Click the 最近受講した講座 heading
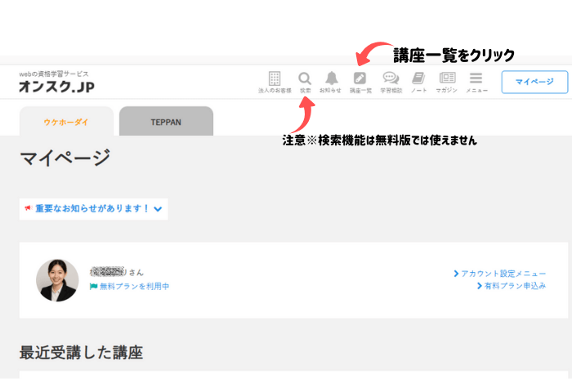Screen dimensions: 572x392 [x=81, y=352]
